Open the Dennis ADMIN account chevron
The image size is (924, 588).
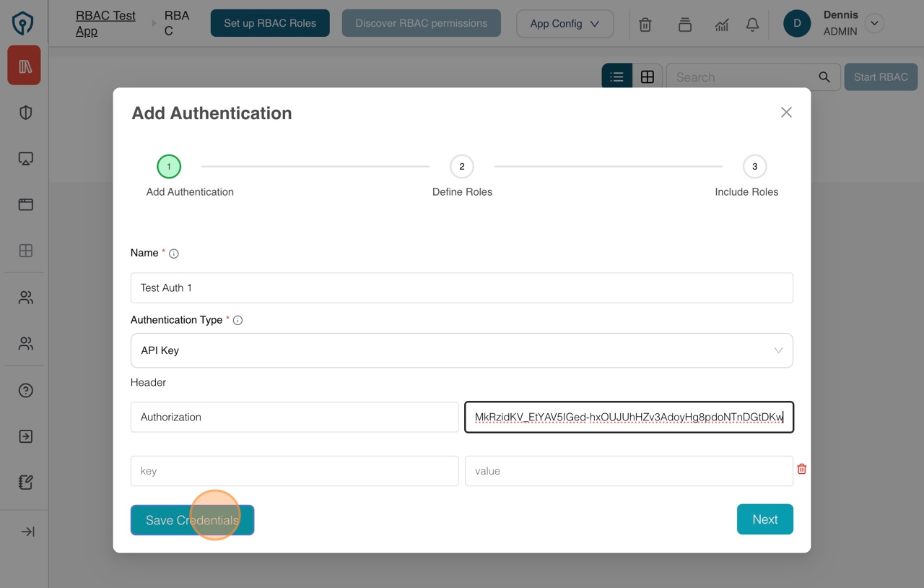click(874, 23)
